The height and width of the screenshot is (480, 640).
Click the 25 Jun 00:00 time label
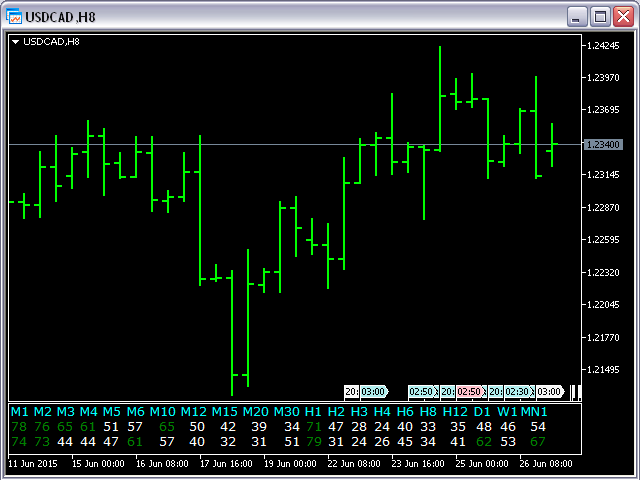[482, 464]
